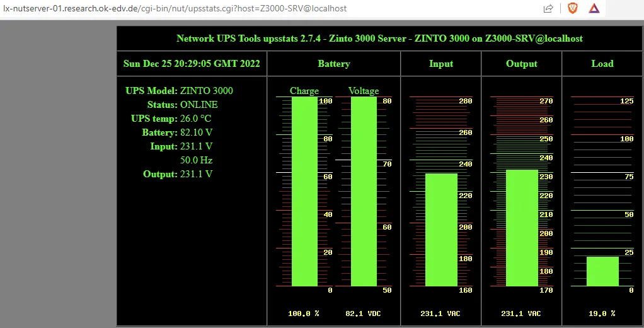The width and height of the screenshot is (644, 328).
Task: Click the UPS Model label
Action: (152, 91)
